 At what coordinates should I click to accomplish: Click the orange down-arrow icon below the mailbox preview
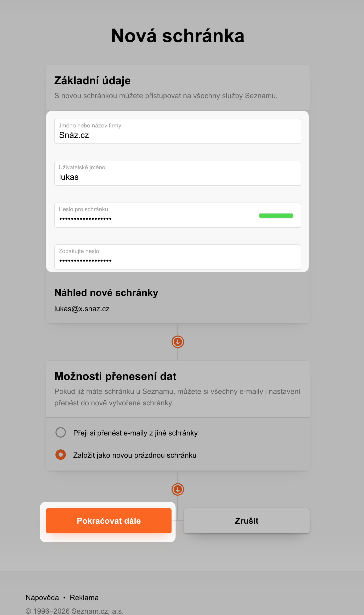coord(178,342)
